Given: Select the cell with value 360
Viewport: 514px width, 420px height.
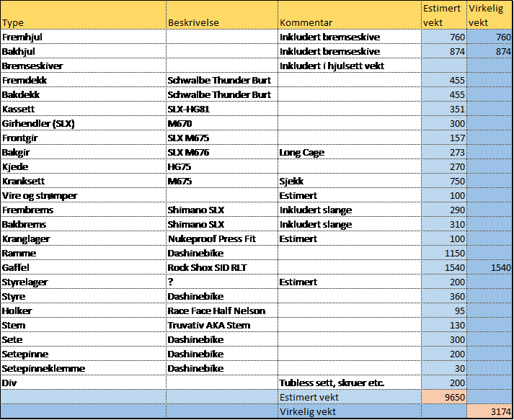Looking at the screenshot, I should pos(443,296).
